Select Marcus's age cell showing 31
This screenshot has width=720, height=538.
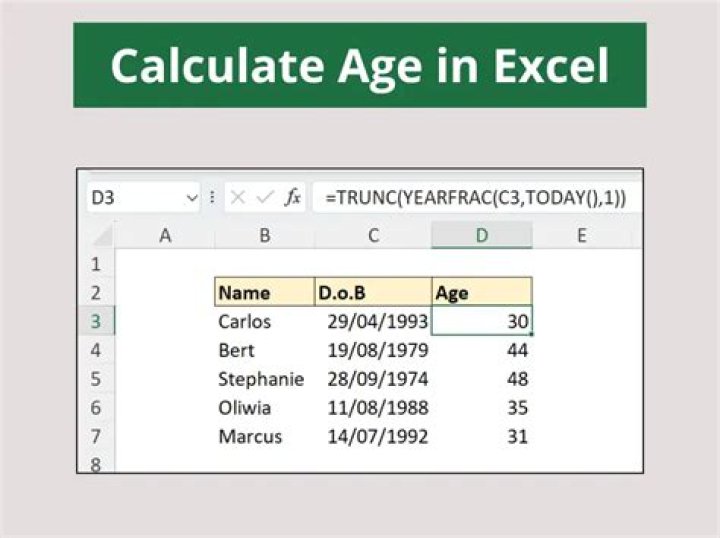[482, 436]
